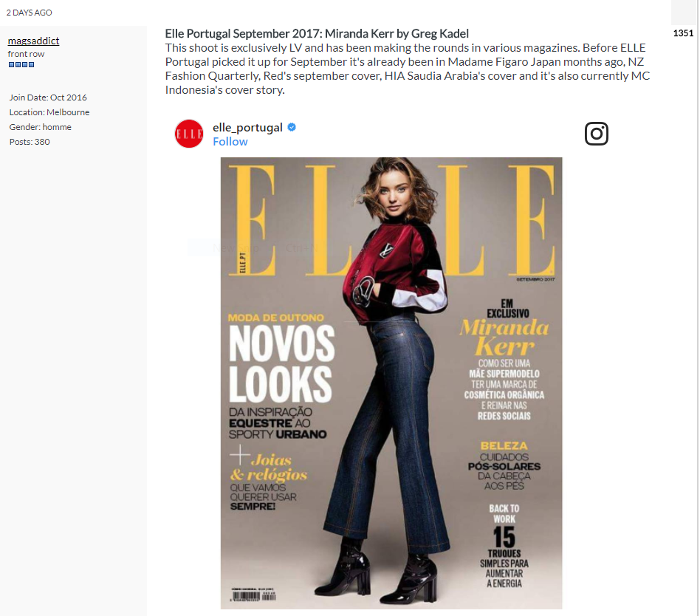Click the Miranda Kerr cover headline text
Image resolution: width=700 pixels, height=616 pixels.
click(504, 337)
